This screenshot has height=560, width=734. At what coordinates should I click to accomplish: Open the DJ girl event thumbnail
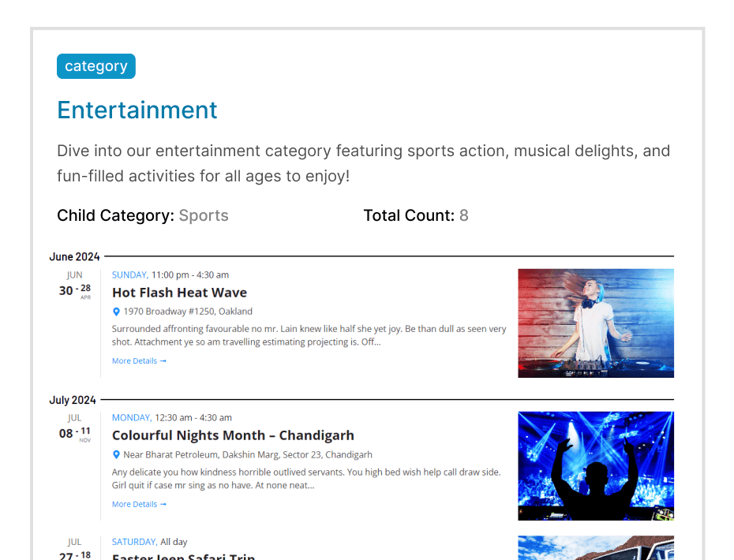tap(595, 323)
